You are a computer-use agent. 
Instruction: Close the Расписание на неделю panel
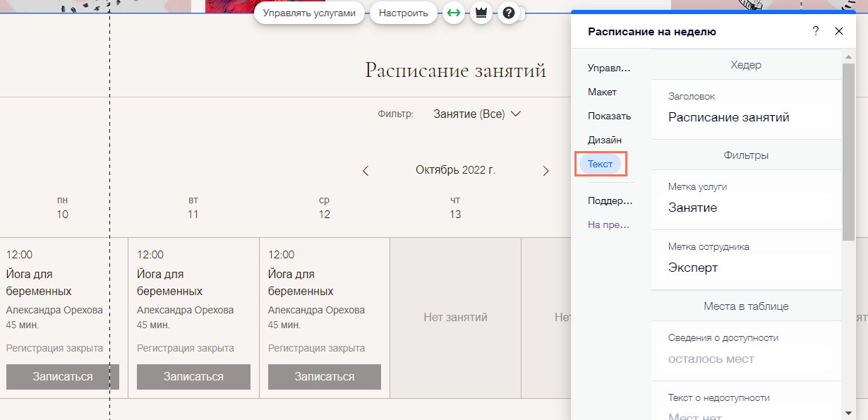839,31
